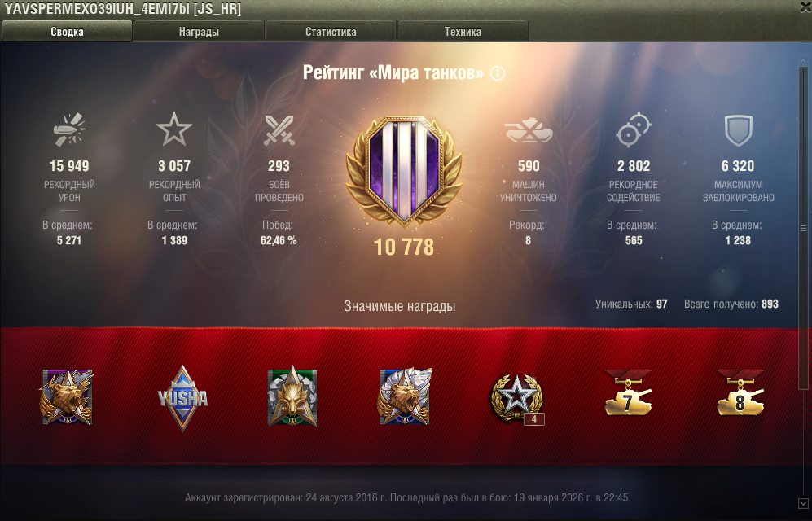The image size is (812, 521).
Task: Select the blue bear badge award
Action: (405, 396)
